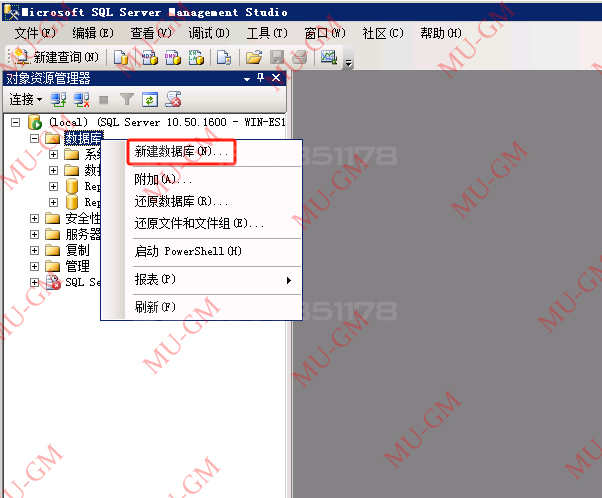
Task: Click the New Query (新建查询) button
Action: 56,57
